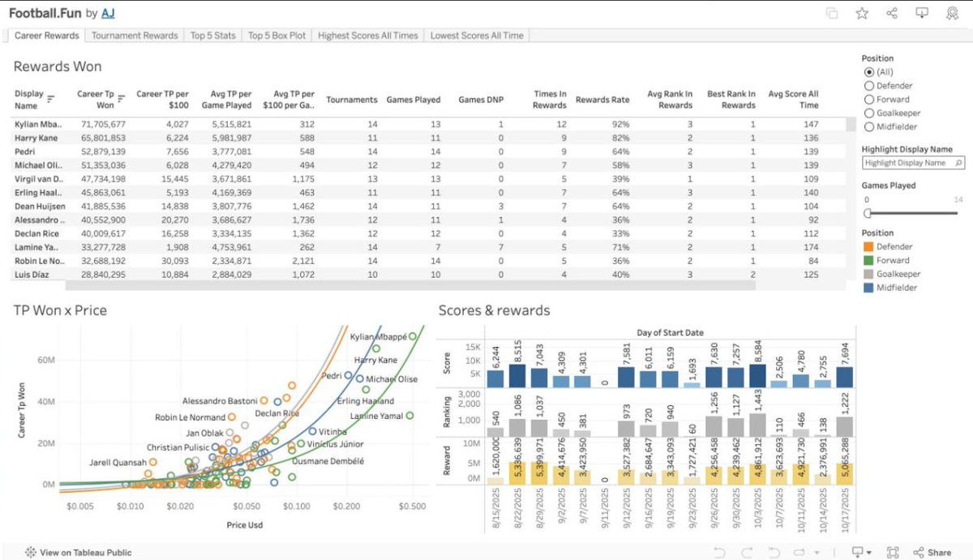This screenshot has height=560, width=973.
Task: Click the download icon in the header
Action: click(x=922, y=13)
